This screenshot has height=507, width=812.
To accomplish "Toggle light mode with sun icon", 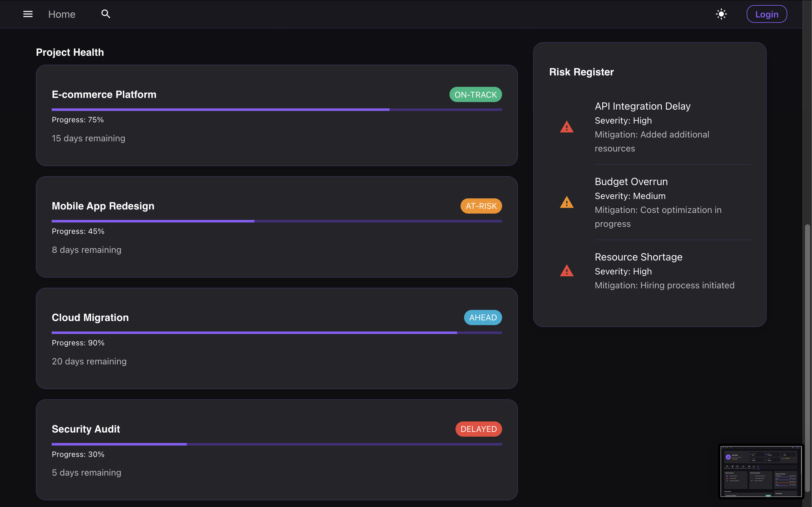I will click(x=721, y=14).
